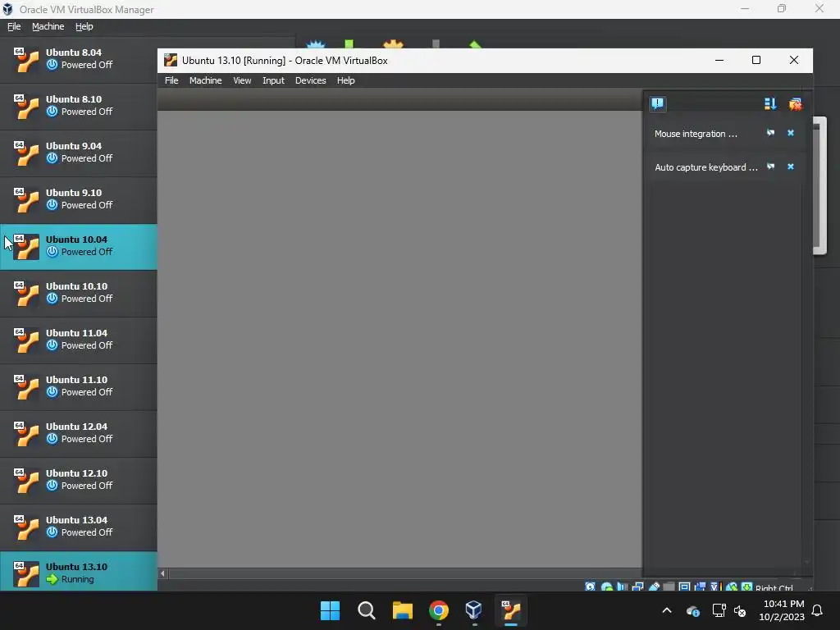Open Machine menu in VirtualBox Manager
This screenshot has height=630, width=840.
tap(48, 26)
